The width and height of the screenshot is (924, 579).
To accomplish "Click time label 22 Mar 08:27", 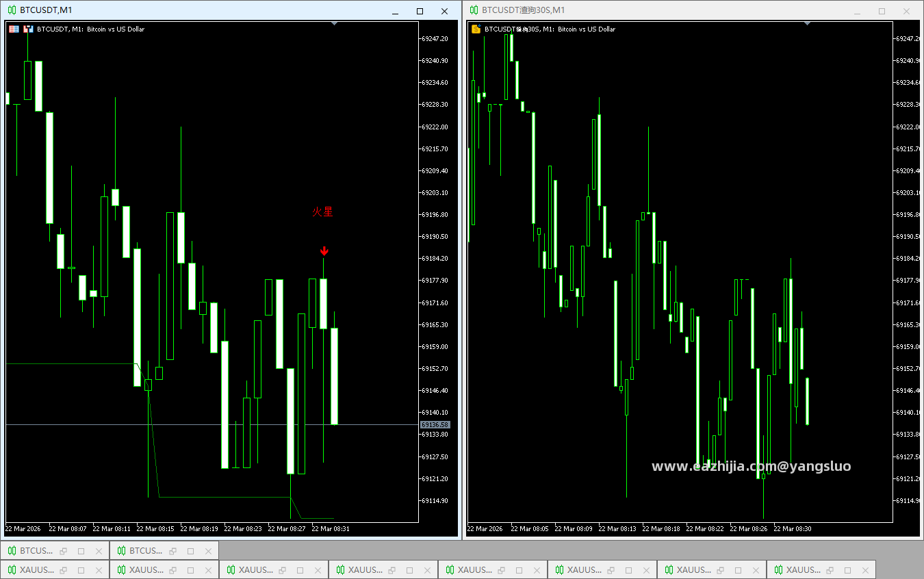I will 286,528.
